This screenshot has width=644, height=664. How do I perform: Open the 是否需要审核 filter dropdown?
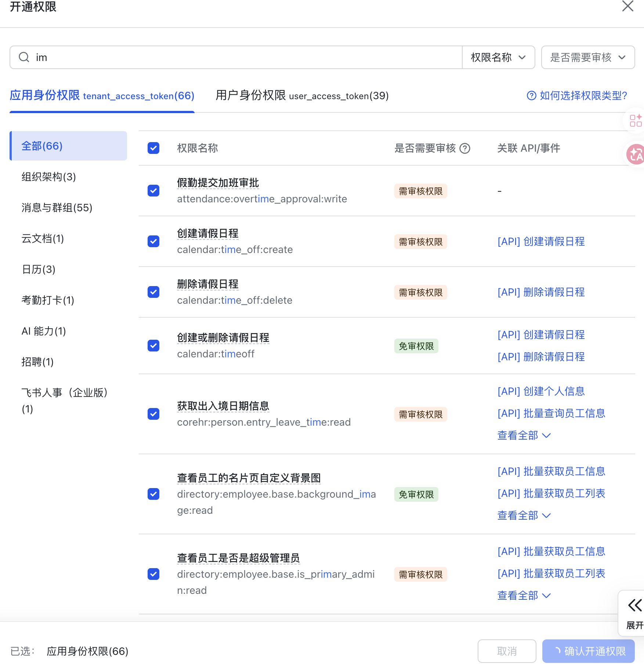coord(587,57)
